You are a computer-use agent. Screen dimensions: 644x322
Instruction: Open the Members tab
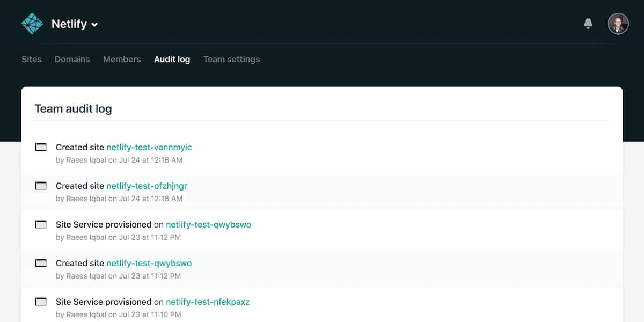point(122,60)
